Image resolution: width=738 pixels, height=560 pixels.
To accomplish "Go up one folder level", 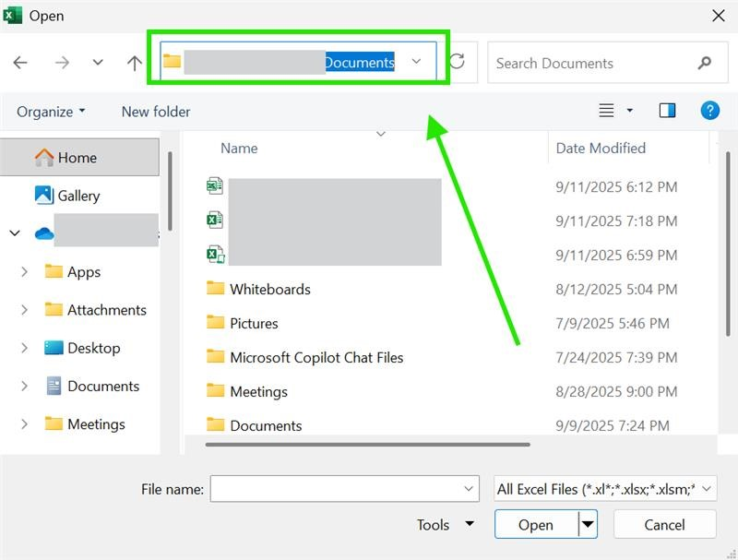I will pos(134,63).
